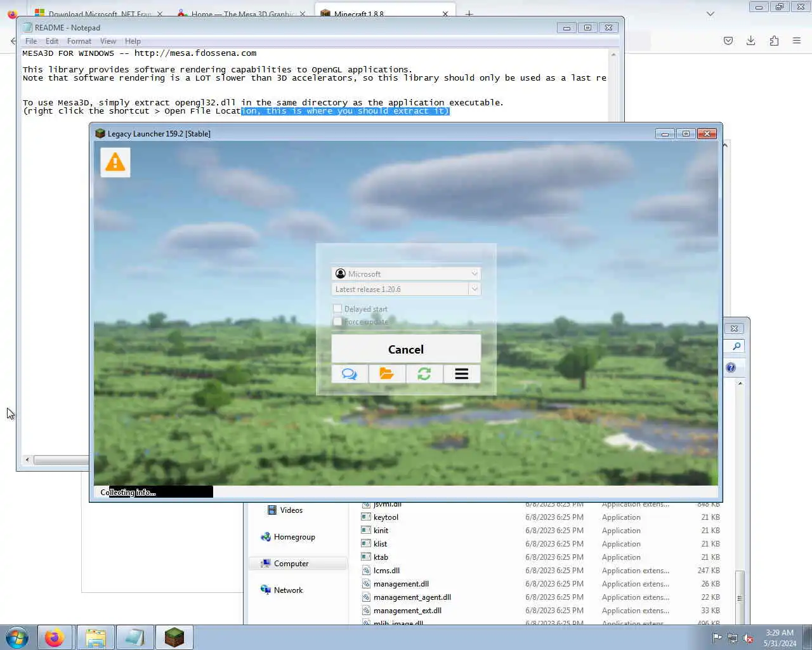This screenshot has width=812, height=650.
Task: Open Minecraft grass block taskbar icon
Action: (174, 637)
